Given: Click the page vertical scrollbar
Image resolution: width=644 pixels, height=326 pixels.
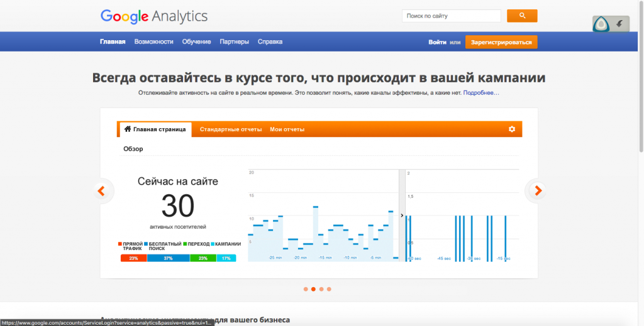Looking at the screenshot, I should pos(641,76).
